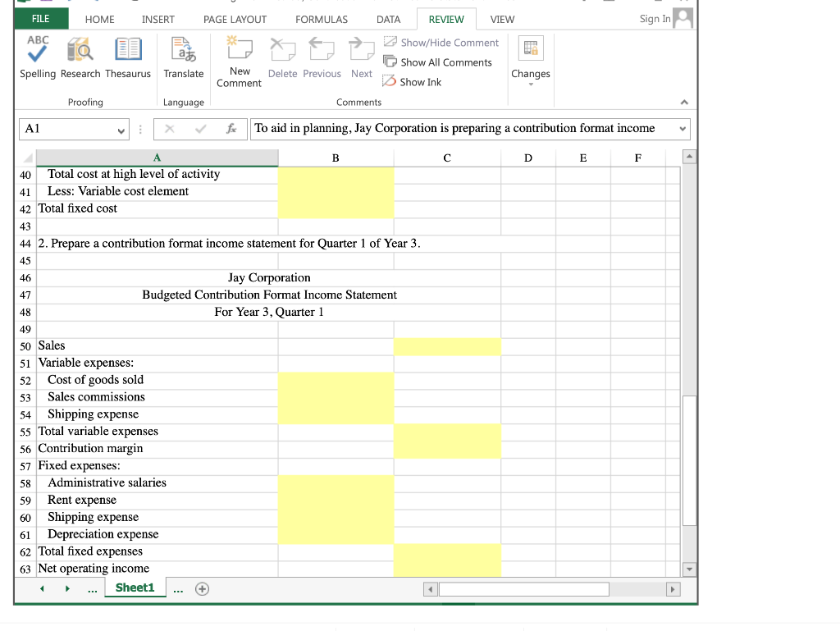Open the FILE menu
840x631 pixels.
point(41,18)
